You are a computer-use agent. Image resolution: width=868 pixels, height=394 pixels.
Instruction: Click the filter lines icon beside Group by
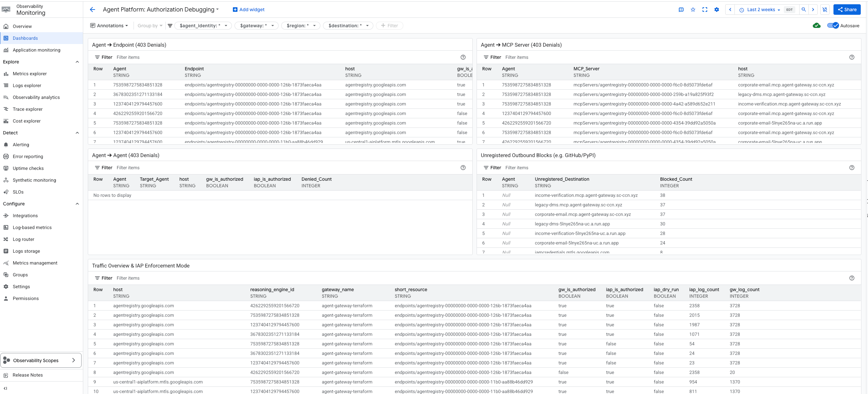click(170, 26)
